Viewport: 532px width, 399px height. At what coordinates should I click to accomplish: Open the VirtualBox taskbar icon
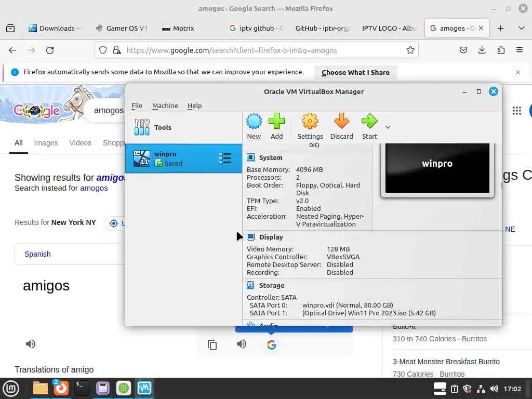(x=144, y=388)
